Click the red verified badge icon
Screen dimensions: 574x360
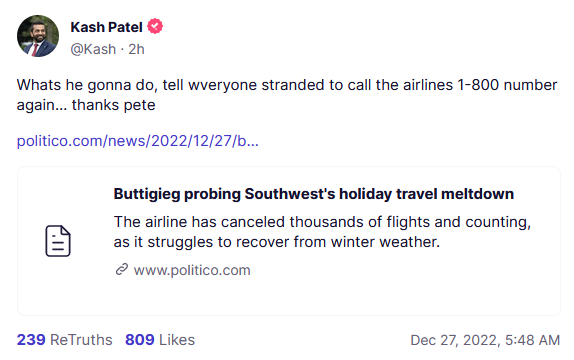pos(155,27)
